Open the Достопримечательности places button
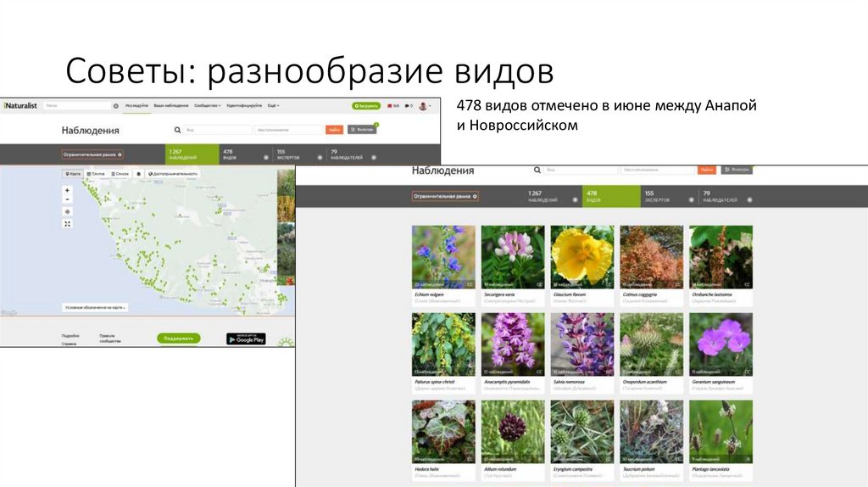868x487 pixels. point(173,174)
